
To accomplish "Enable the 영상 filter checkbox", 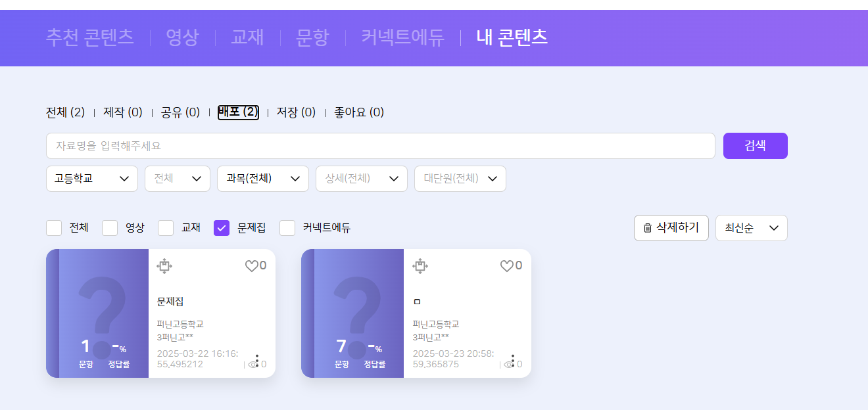I will pos(110,228).
